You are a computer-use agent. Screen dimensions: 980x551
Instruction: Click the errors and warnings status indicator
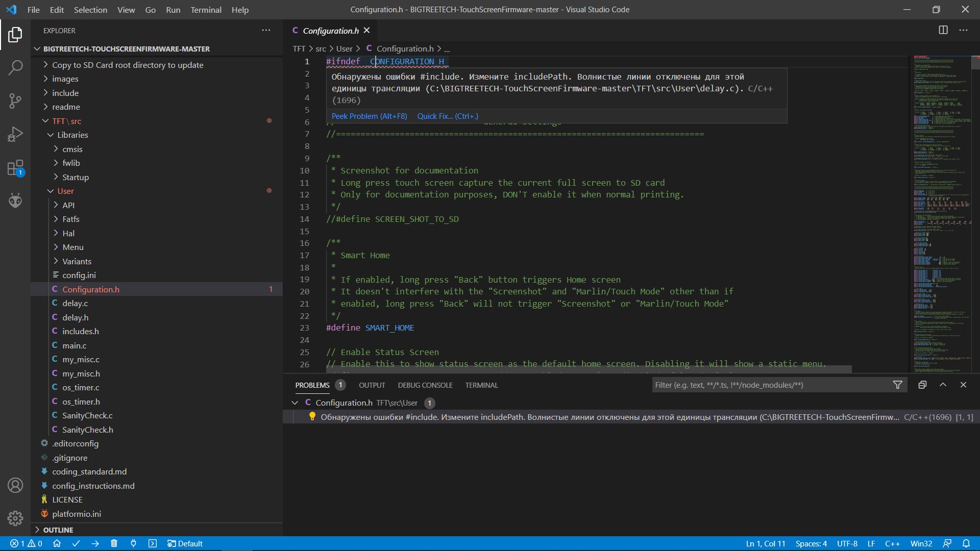[26, 544]
